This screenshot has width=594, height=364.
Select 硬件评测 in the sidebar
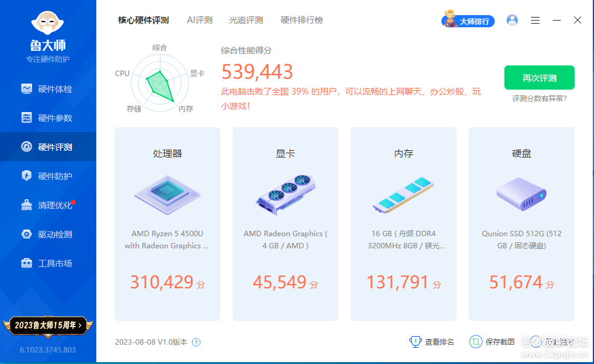pyautogui.click(x=48, y=147)
